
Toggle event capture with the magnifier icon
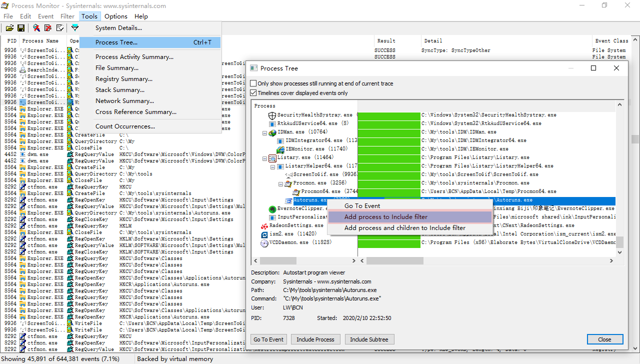[36, 28]
